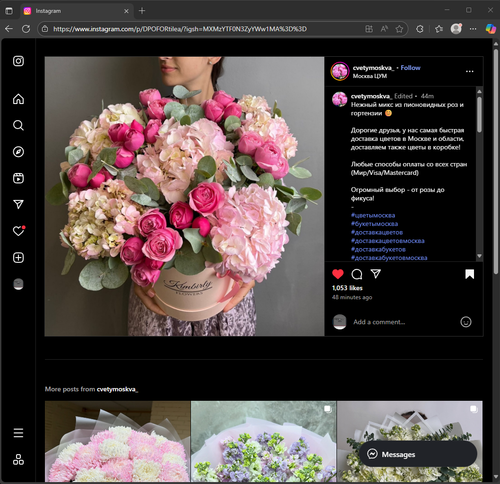Click the caption panel scrollbar thumb

(479, 114)
